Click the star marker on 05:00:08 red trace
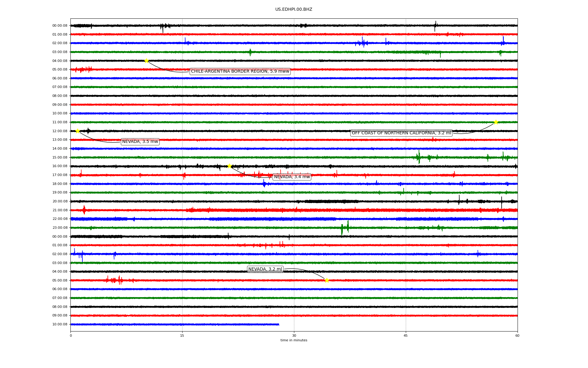 [327, 280]
